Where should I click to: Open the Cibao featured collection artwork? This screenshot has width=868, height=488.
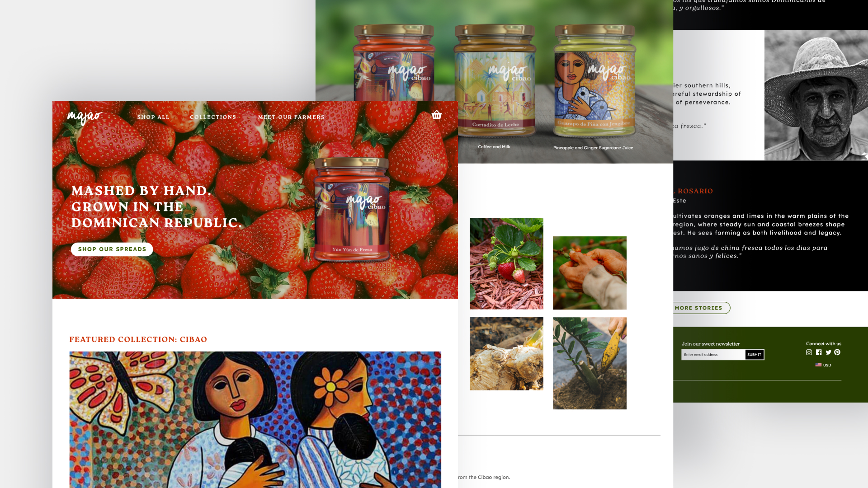coord(255,420)
